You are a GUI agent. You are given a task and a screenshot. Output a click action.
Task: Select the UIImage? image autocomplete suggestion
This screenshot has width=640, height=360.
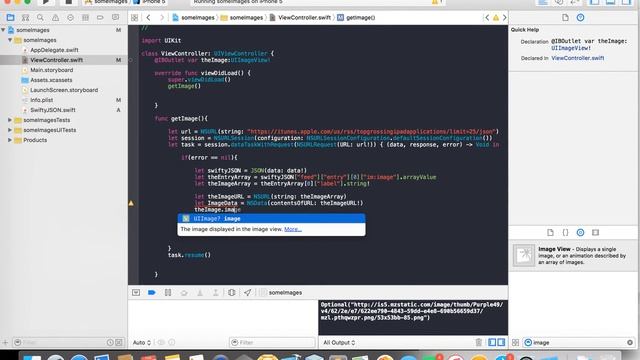[271, 219]
